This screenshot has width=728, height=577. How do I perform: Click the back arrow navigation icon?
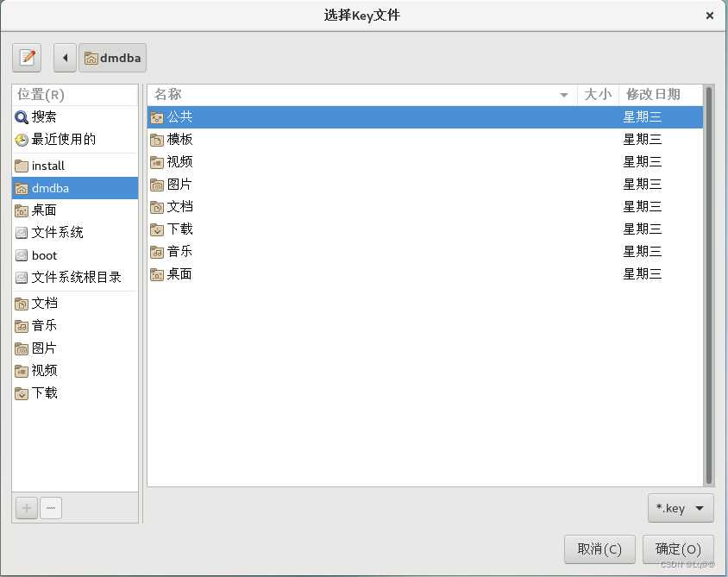(65, 57)
